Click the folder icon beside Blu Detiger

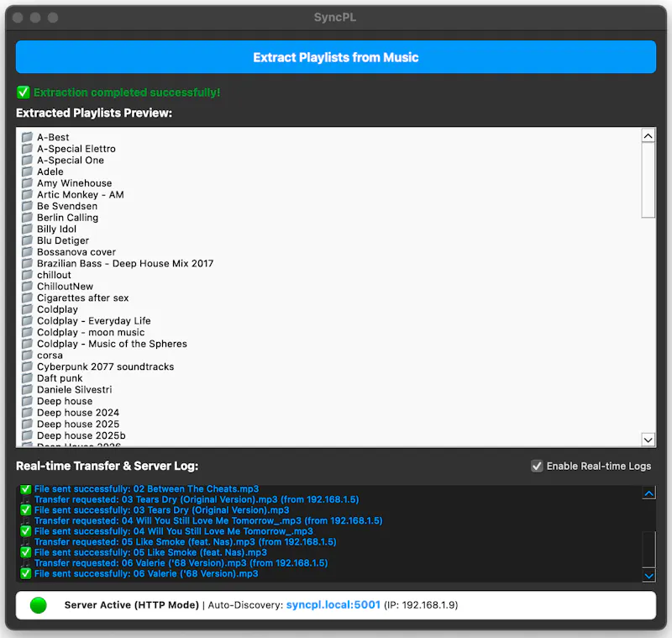pos(28,240)
